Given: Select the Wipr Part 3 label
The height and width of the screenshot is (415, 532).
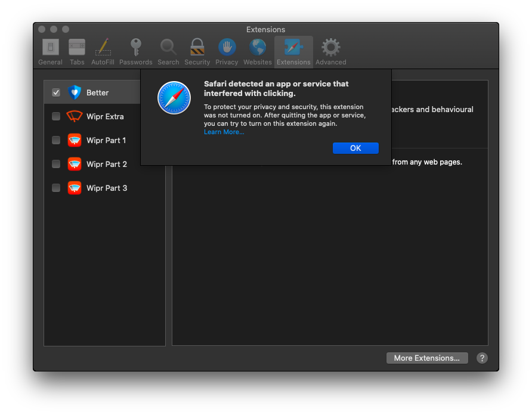Looking at the screenshot, I should [107, 188].
